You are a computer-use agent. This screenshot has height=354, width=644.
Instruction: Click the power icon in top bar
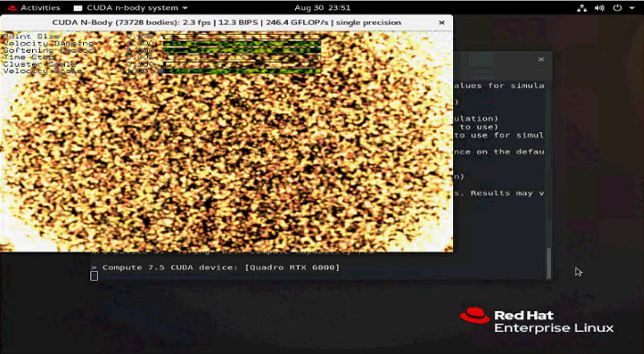(618, 8)
